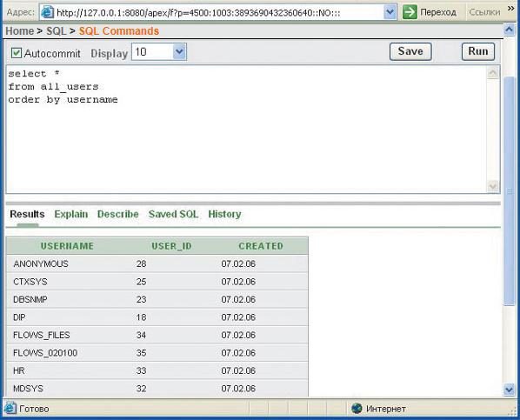
Task: Toggle the Autocommit checkbox
Action: [17, 53]
